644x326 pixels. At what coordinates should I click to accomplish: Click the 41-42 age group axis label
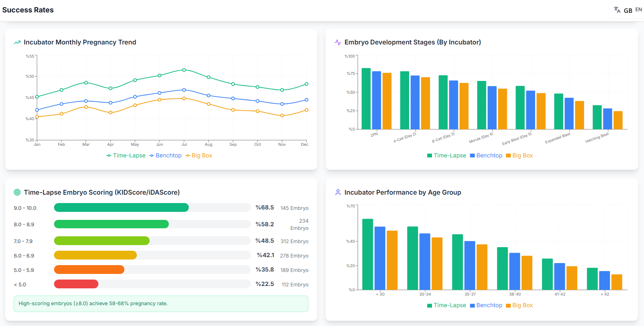pos(560,294)
